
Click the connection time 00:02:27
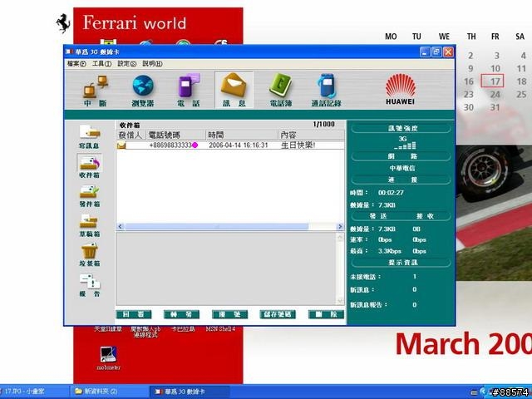[x=391, y=193]
